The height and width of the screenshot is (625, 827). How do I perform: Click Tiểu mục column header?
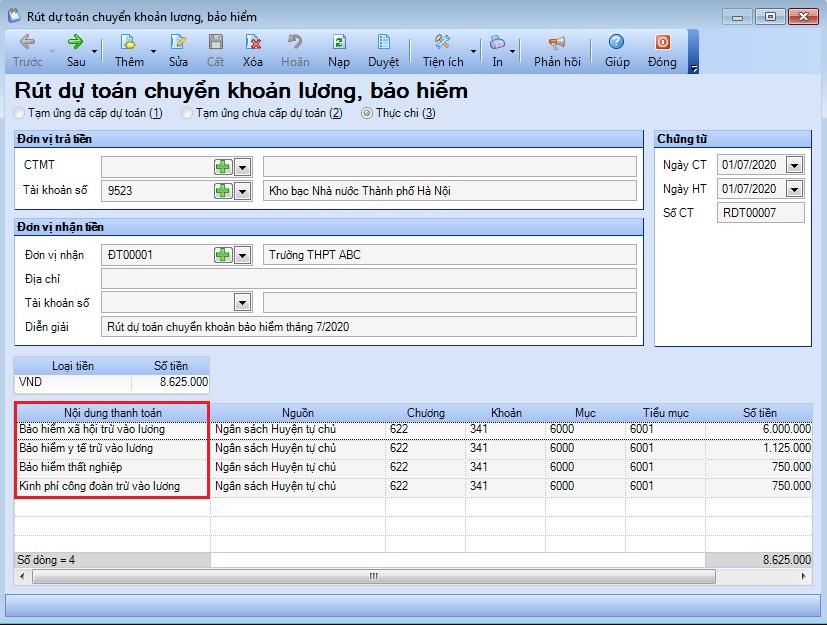pyautogui.click(x=666, y=412)
